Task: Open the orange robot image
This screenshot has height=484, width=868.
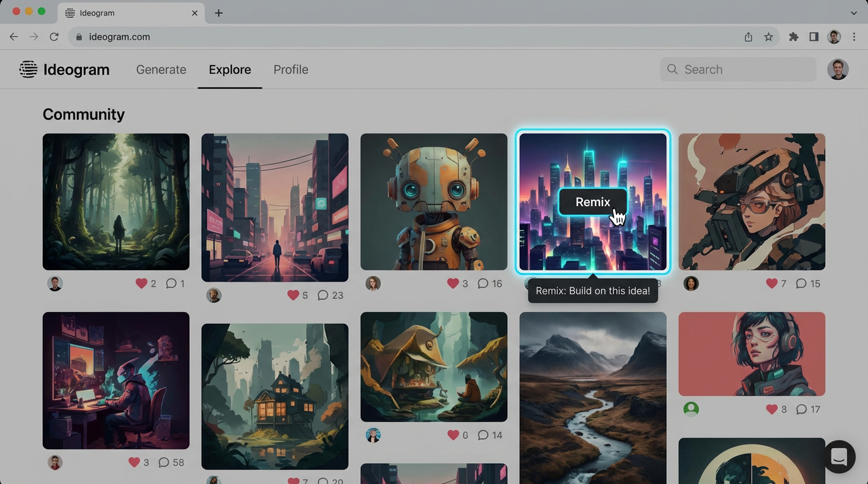Action: pos(434,202)
